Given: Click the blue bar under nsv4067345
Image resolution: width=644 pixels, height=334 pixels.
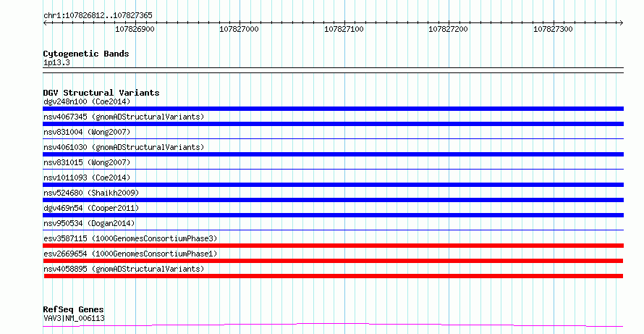Looking at the screenshot, I should (333, 124).
